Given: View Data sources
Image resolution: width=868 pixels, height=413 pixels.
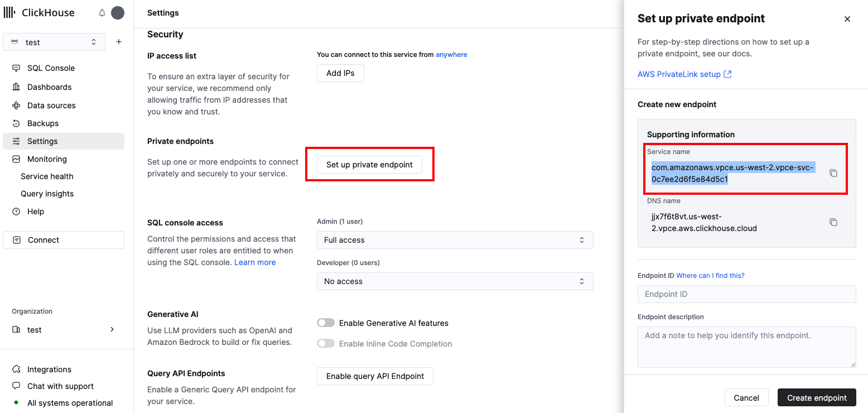Looking at the screenshot, I should click(x=51, y=105).
